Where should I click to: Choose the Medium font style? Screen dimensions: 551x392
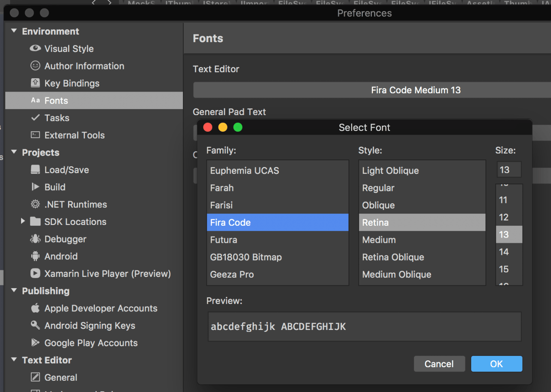[x=379, y=240]
